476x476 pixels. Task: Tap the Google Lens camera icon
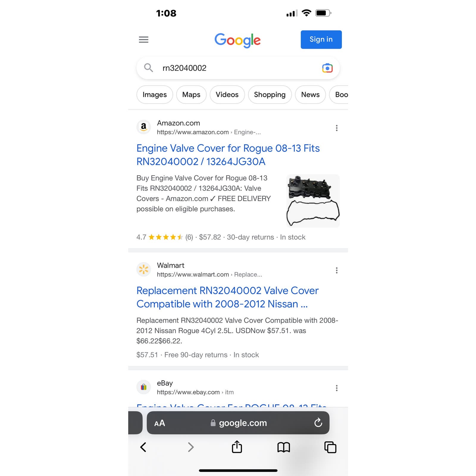click(x=327, y=68)
